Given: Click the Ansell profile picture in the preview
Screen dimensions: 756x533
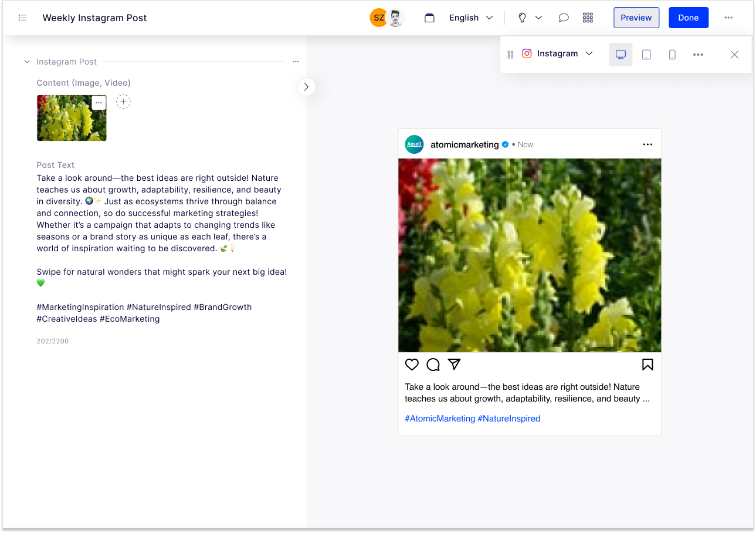Looking at the screenshot, I should [414, 144].
